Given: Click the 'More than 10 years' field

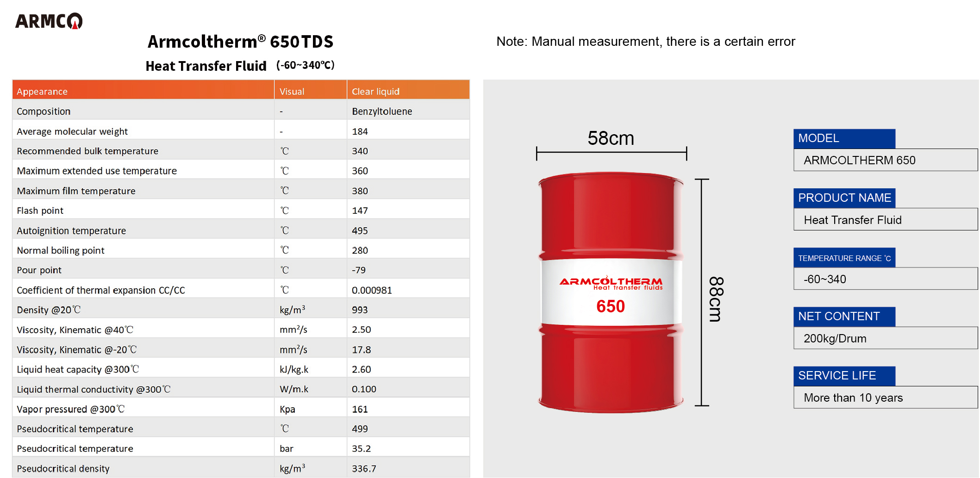Looking at the screenshot, I should [x=886, y=397].
